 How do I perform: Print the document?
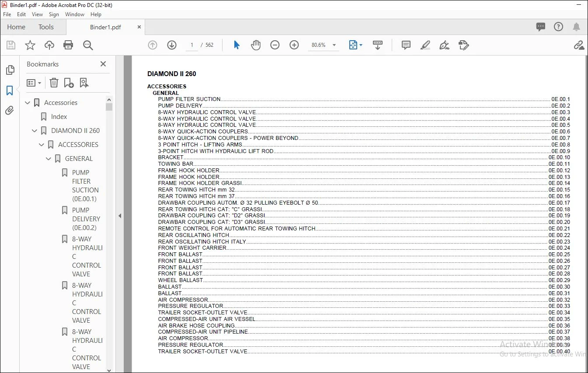(x=68, y=45)
